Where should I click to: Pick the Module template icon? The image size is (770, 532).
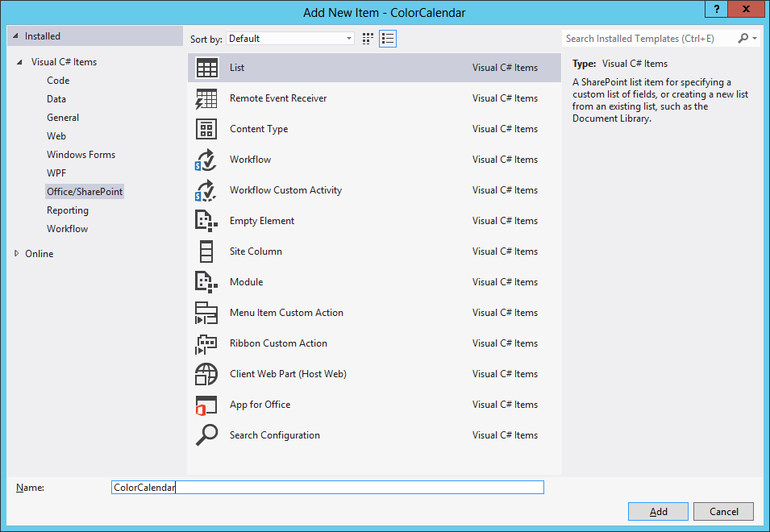pos(206,282)
